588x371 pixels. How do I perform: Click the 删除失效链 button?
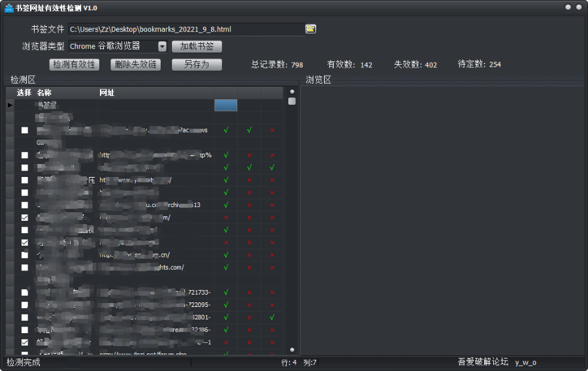point(136,65)
